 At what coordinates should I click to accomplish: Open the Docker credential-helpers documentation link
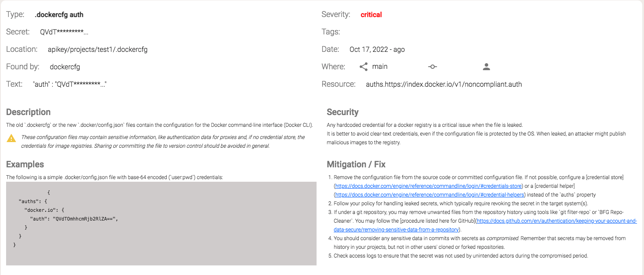[429, 195]
